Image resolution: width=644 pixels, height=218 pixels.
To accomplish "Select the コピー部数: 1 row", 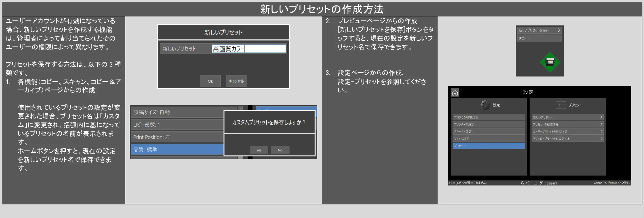I will pyautogui.click(x=177, y=125).
